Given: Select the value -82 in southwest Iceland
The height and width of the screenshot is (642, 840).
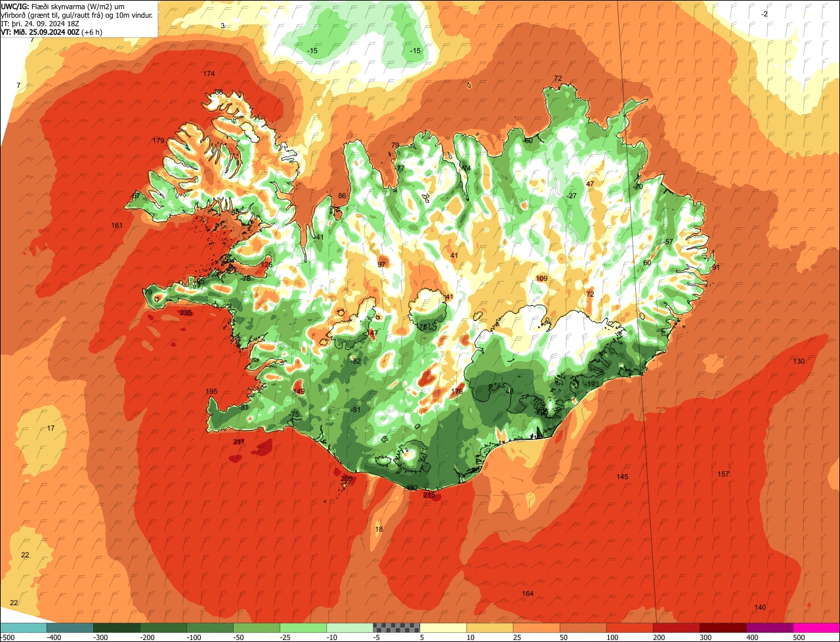Looking at the screenshot, I should click(356, 361).
